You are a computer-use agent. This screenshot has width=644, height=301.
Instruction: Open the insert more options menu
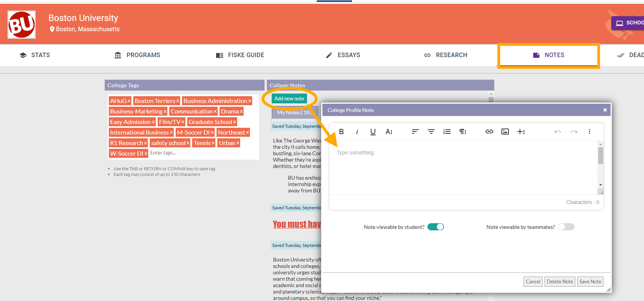click(x=521, y=132)
